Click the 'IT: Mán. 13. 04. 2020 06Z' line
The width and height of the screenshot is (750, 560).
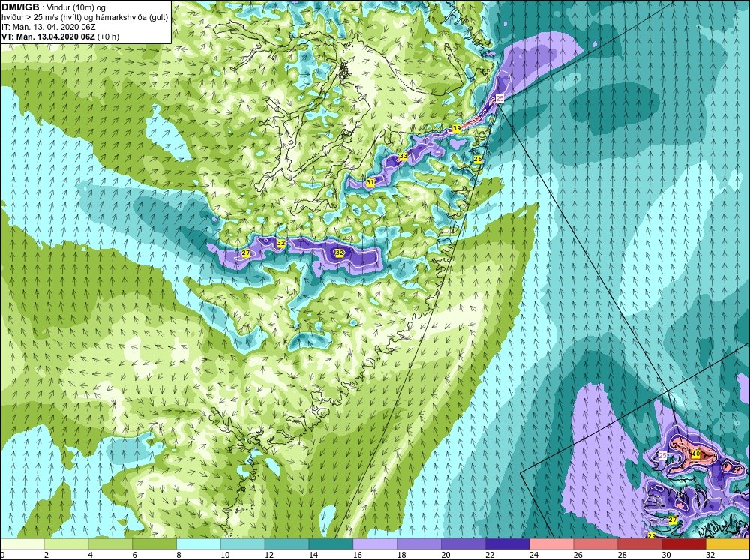48,27
